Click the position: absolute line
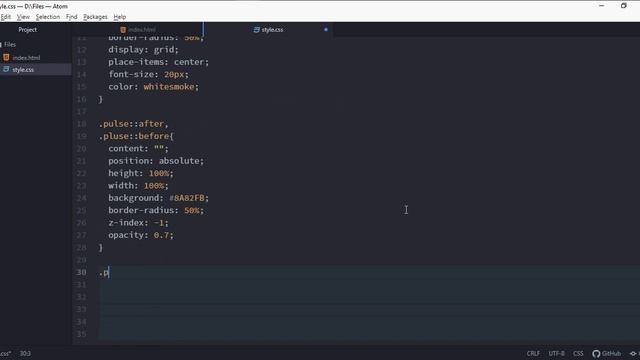The image size is (640, 360). 156,161
